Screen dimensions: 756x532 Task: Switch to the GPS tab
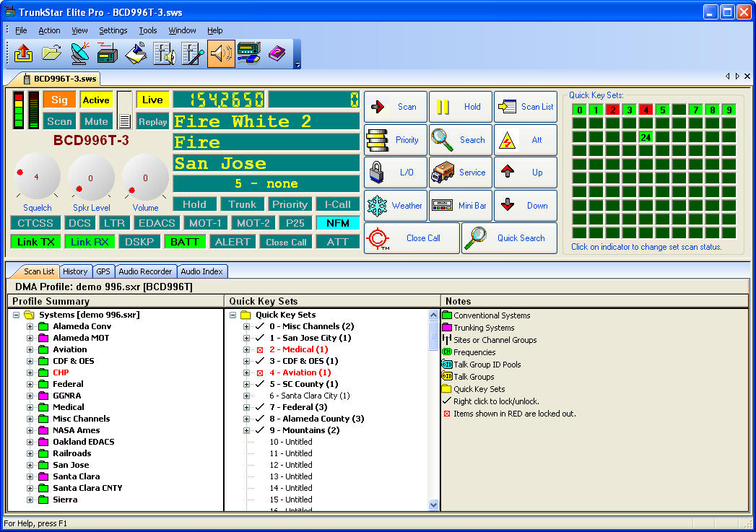[x=103, y=271]
